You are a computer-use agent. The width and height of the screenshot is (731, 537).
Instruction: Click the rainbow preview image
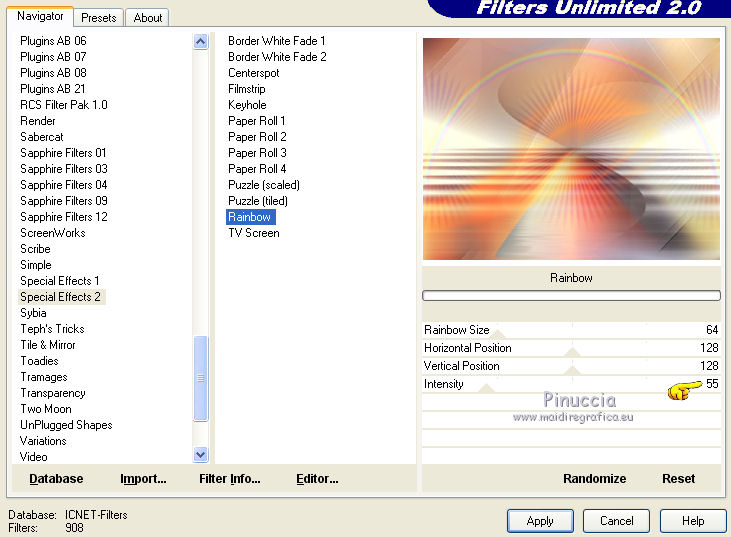click(572, 149)
